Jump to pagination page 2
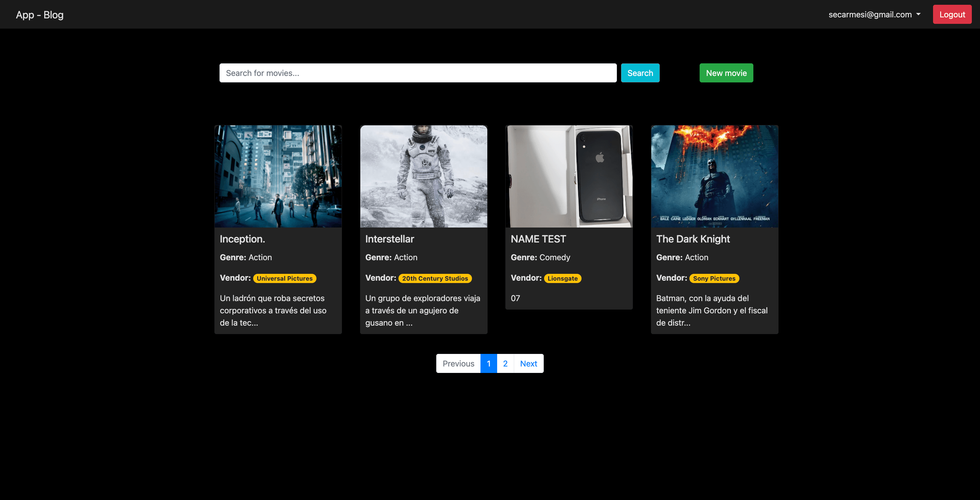Image resolution: width=980 pixels, height=500 pixels. pos(505,363)
